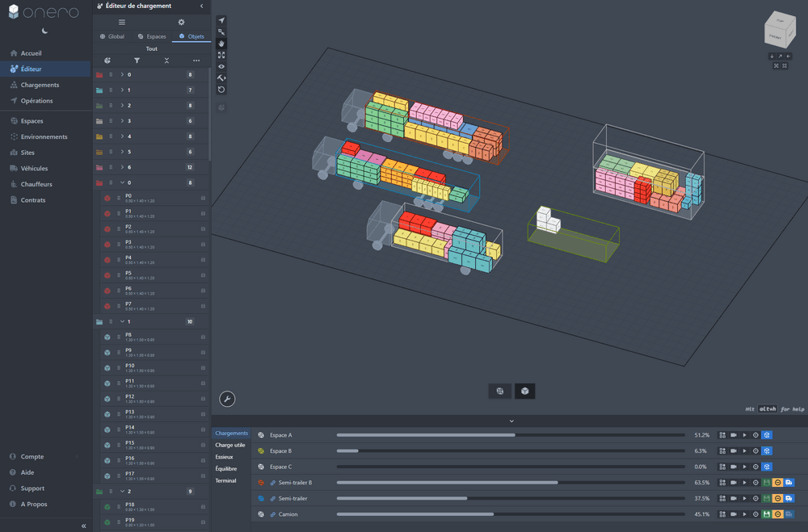Select the measure tool in the viewport toolbar
Screen dimensions: 808x532
221,77
